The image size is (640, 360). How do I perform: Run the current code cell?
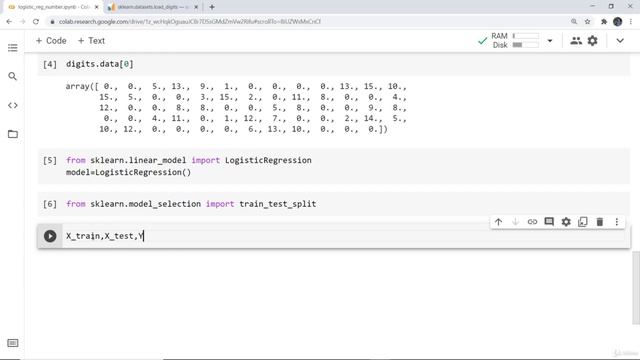coord(50,236)
